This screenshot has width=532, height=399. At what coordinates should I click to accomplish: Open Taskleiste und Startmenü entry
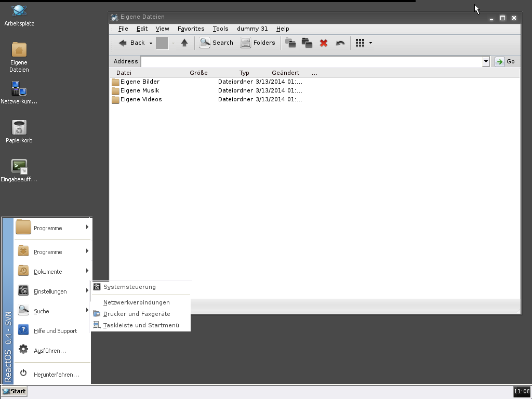pyautogui.click(x=141, y=325)
